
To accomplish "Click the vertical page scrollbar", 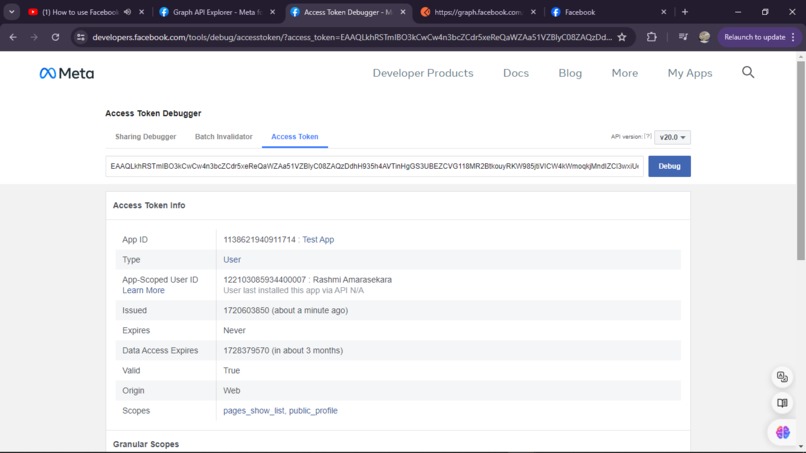I will [x=800, y=160].
